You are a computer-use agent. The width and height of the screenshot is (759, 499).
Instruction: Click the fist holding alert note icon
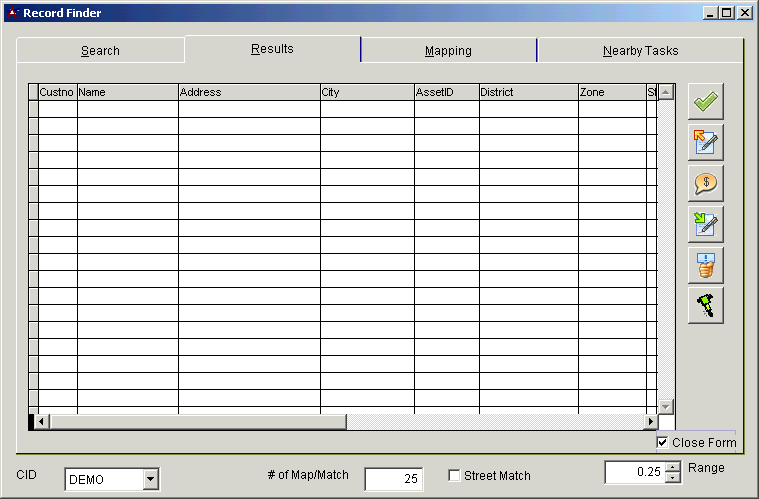pos(706,265)
